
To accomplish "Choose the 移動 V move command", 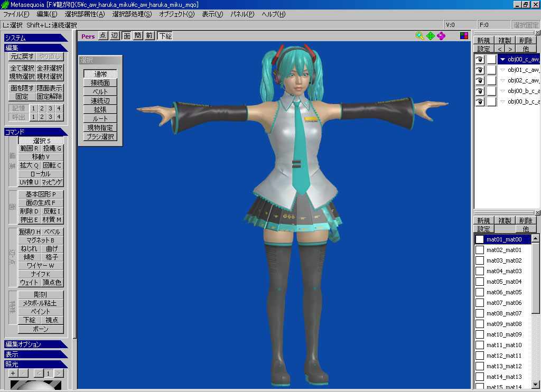I will (x=41, y=157).
